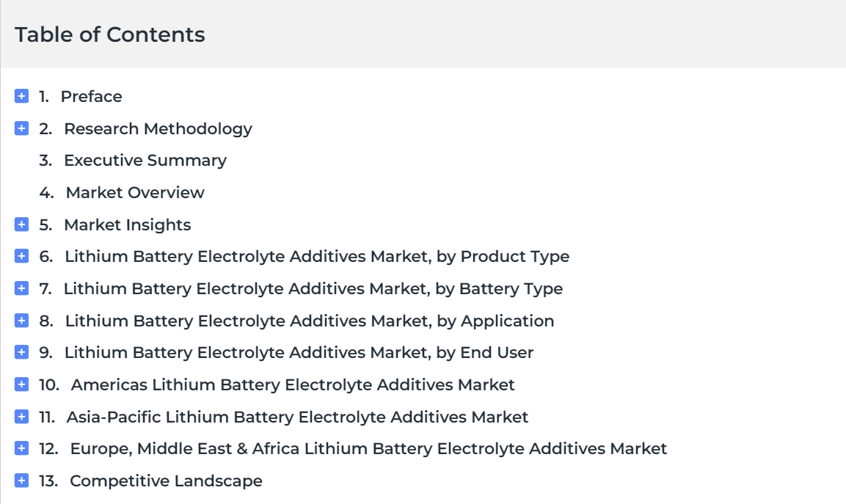Select the Preface entry text
Image resolution: width=846 pixels, height=504 pixels.
[x=91, y=97]
